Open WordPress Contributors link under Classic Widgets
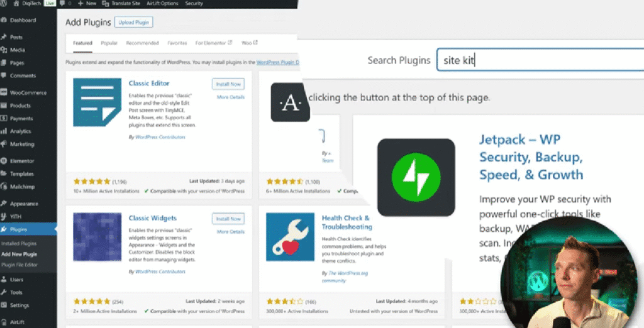This screenshot has width=644, height=328. pos(160,271)
